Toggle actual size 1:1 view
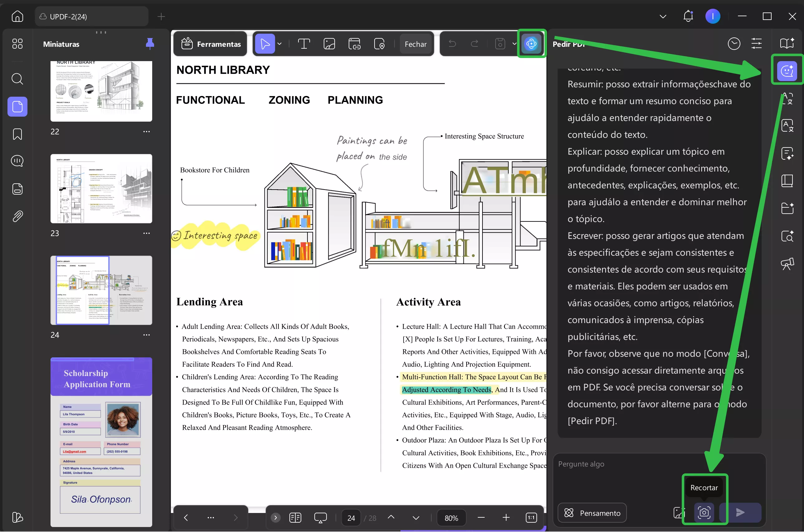This screenshot has height=532, width=804. (x=531, y=518)
